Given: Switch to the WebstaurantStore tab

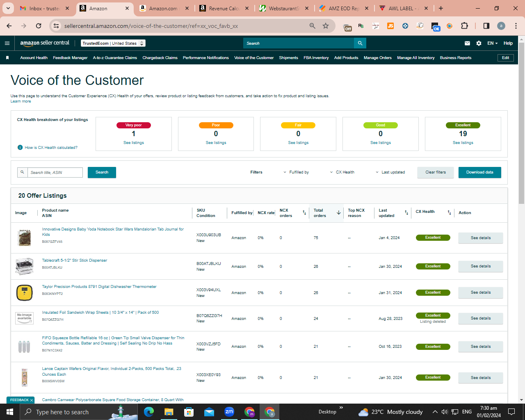Looking at the screenshot, I should [284, 8].
